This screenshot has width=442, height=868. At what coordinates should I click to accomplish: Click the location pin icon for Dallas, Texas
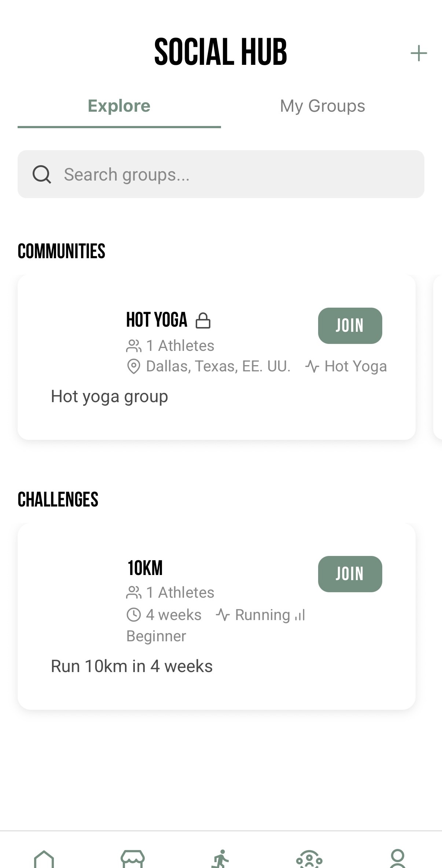coord(133,366)
